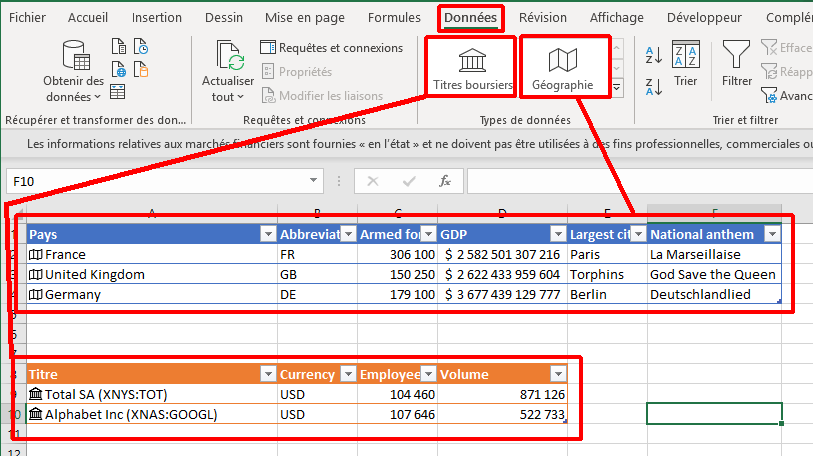Open the GDP column filter dropdown
813x456 pixels.
coord(558,234)
